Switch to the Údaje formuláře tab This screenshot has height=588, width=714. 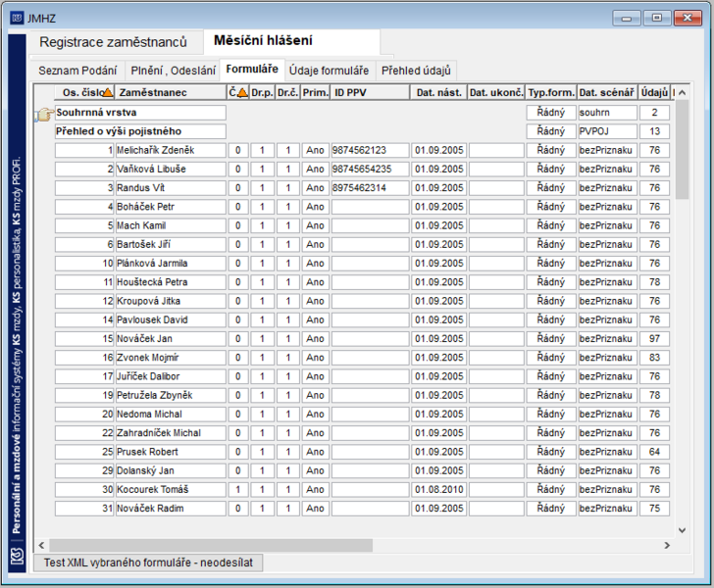pos(329,71)
